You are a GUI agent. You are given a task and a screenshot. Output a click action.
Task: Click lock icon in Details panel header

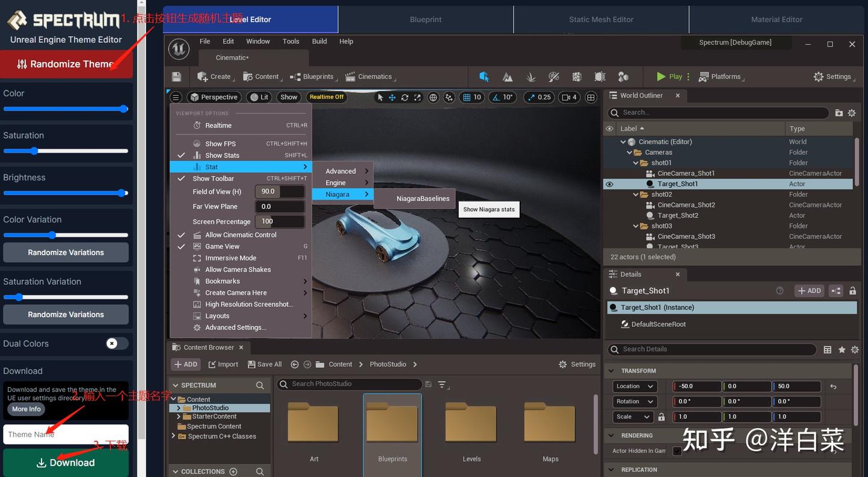(x=852, y=291)
